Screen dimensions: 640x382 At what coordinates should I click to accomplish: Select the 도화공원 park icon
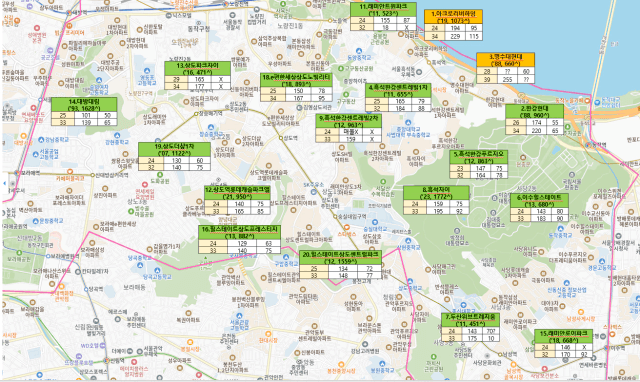click(x=160, y=175)
